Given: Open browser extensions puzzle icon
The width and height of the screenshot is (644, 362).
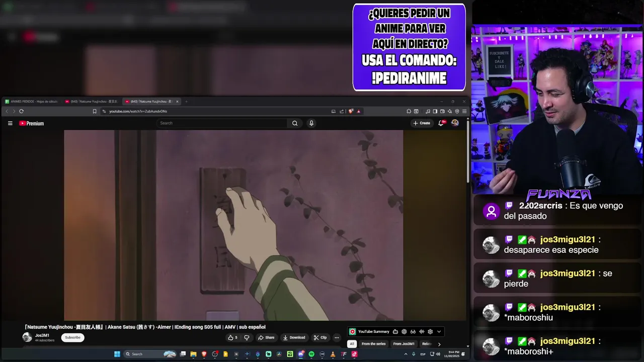Looking at the screenshot, I should (409, 111).
